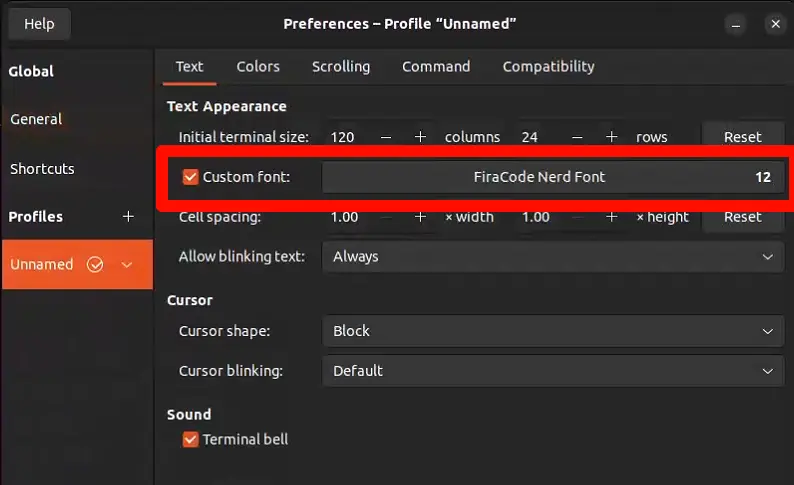Open the Compatibility tab
Screen dimensions: 794x485
pos(548,67)
